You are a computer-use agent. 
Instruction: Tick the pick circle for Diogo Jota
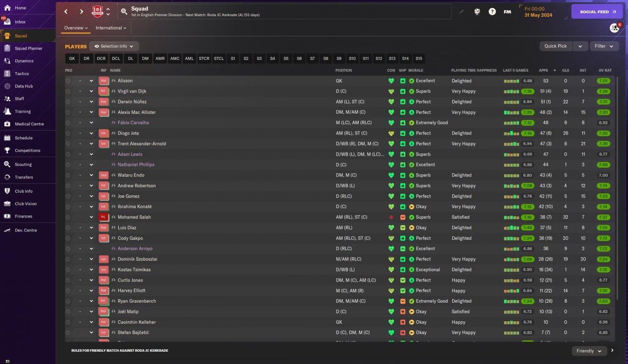point(68,133)
